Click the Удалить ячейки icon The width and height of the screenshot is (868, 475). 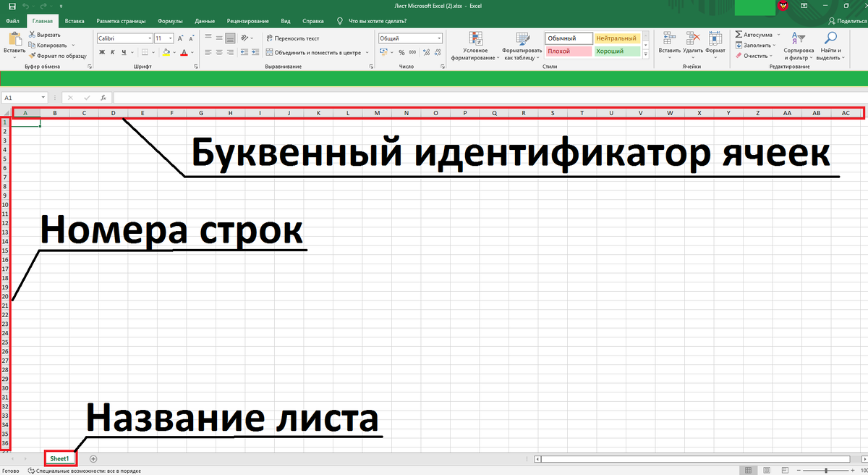click(692, 38)
